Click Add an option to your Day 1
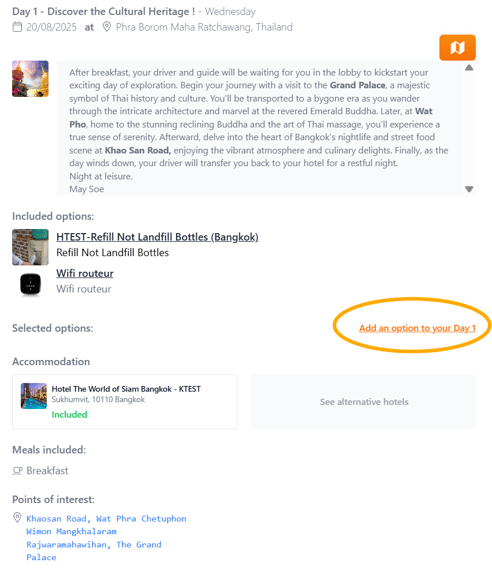This screenshot has width=492, height=574. tap(417, 328)
